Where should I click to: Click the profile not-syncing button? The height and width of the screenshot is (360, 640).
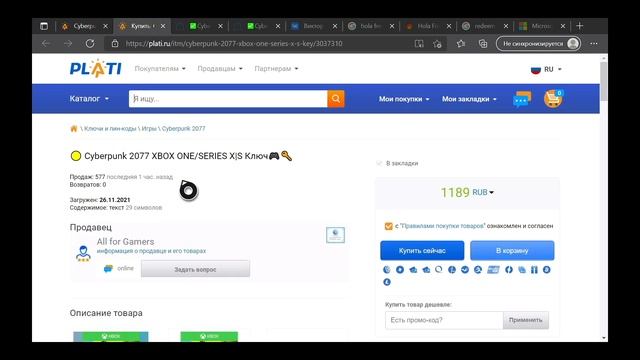point(538,43)
